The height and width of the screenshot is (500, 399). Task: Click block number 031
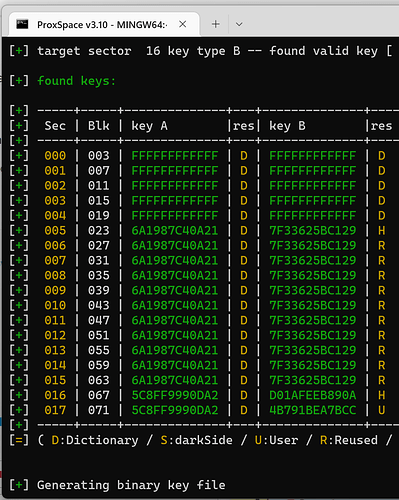coord(99,261)
